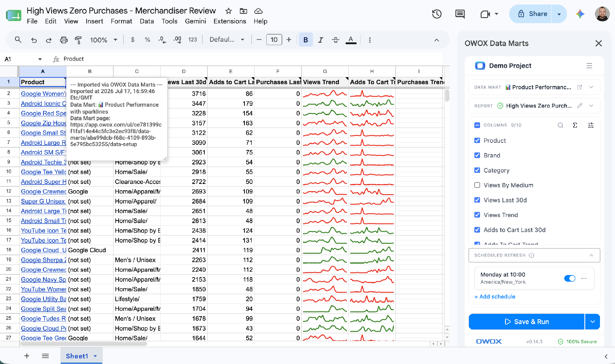The image size is (615, 364).
Task: Open the Name box dropdown
Action: (40, 59)
